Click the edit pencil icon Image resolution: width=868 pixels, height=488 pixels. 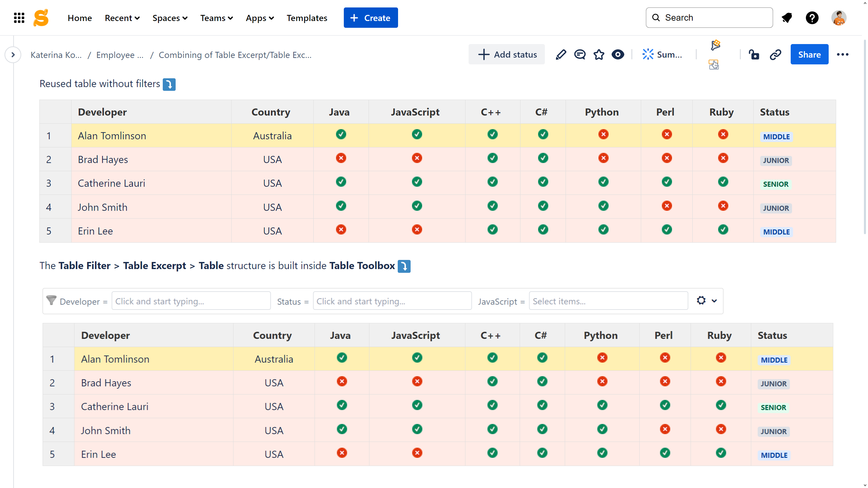(561, 55)
